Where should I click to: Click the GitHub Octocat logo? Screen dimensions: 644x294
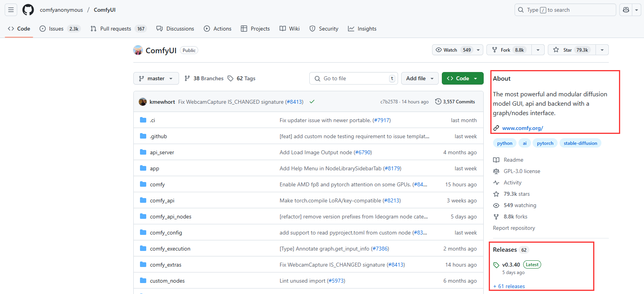click(x=28, y=10)
